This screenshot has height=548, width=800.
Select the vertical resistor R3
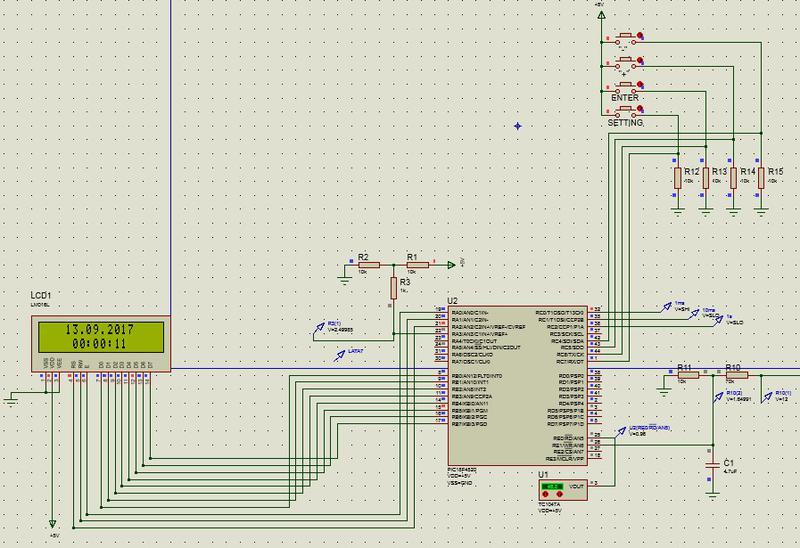pos(394,288)
